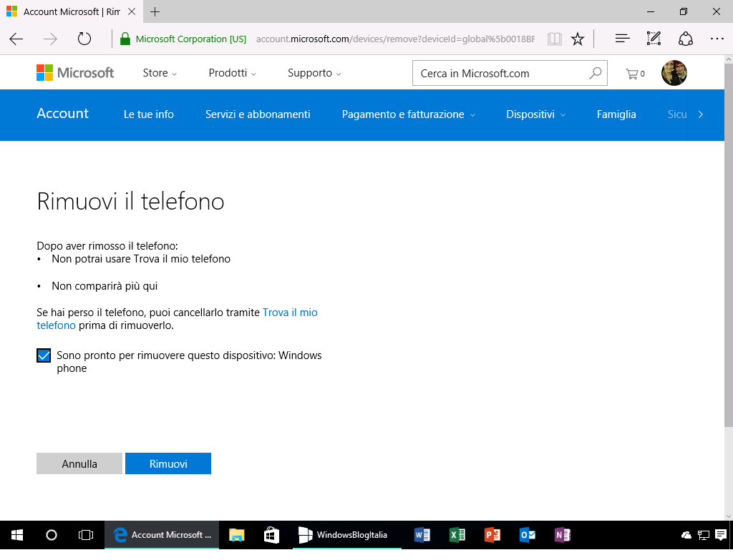Open the Famiglia section
The height and width of the screenshot is (560, 733).
click(616, 114)
